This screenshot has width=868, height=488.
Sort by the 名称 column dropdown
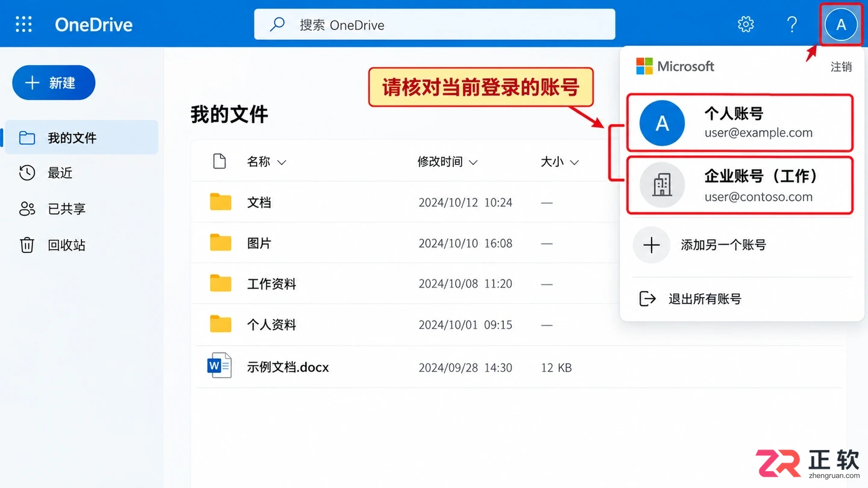tap(266, 161)
